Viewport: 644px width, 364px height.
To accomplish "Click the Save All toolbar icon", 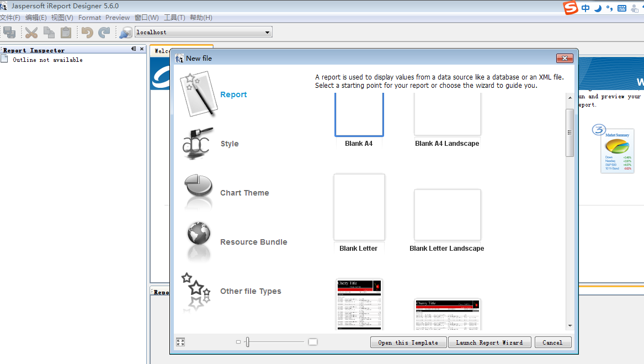I will tap(9, 32).
